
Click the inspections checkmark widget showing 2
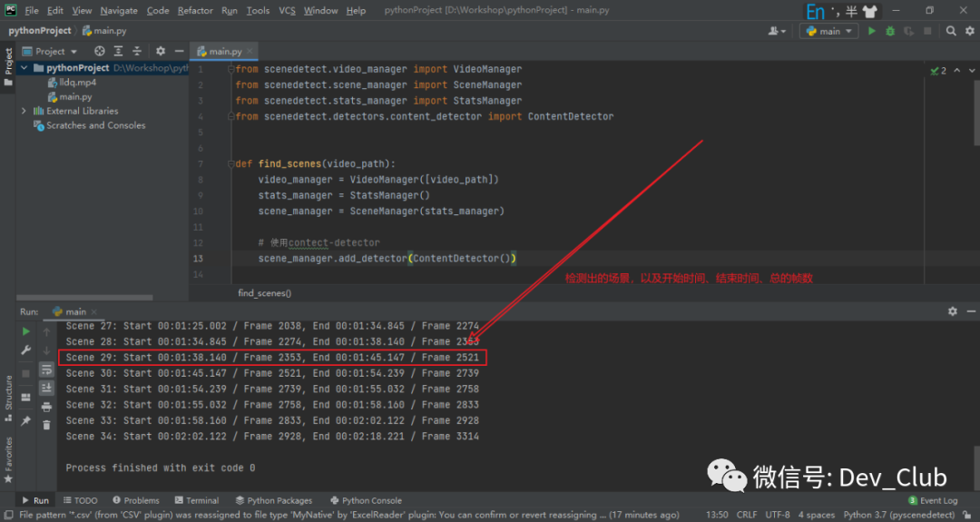point(938,71)
